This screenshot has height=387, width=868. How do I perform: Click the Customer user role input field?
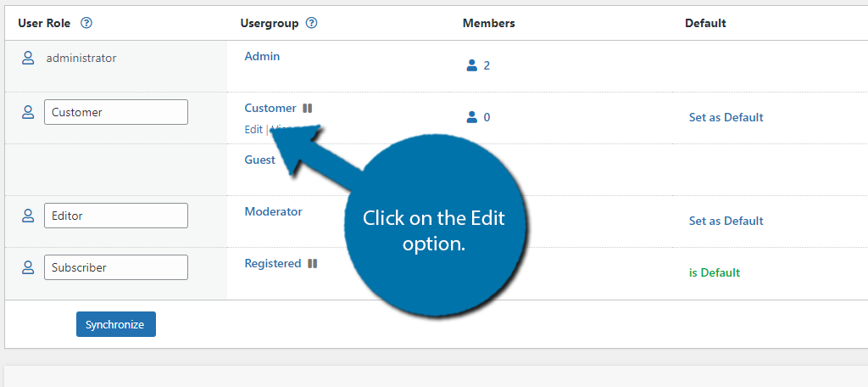(x=115, y=112)
